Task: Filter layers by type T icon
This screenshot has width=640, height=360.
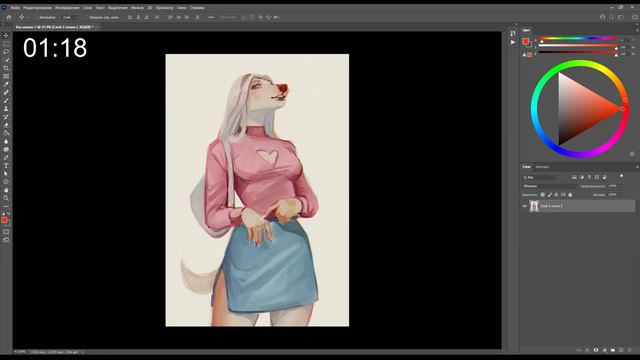Action: 589,177
